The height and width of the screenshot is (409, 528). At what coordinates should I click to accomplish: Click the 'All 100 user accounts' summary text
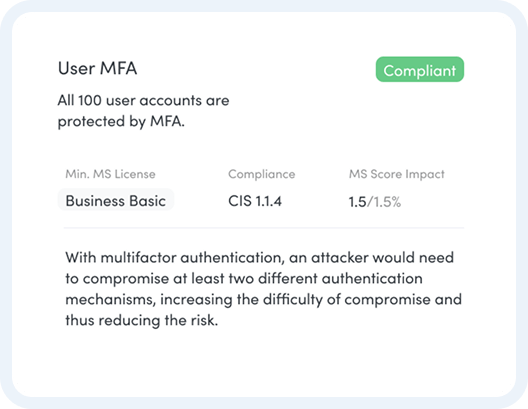(x=143, y=100)
